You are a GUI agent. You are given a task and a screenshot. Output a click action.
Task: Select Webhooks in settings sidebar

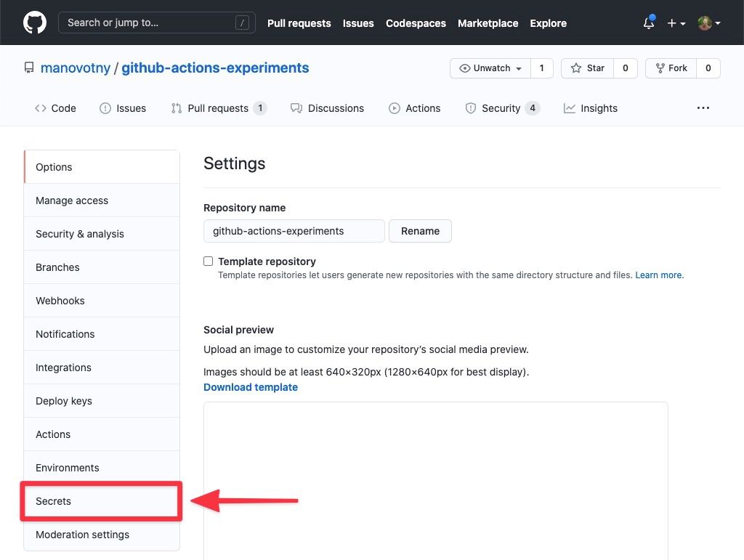pyautogui.click(x=102, y=301)
